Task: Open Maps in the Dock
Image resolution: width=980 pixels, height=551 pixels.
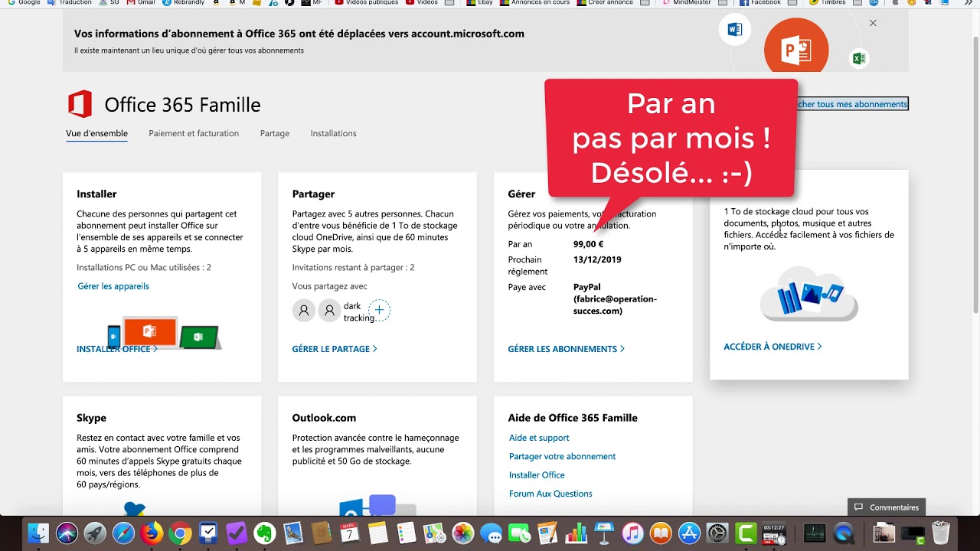Action: [434, 533]
